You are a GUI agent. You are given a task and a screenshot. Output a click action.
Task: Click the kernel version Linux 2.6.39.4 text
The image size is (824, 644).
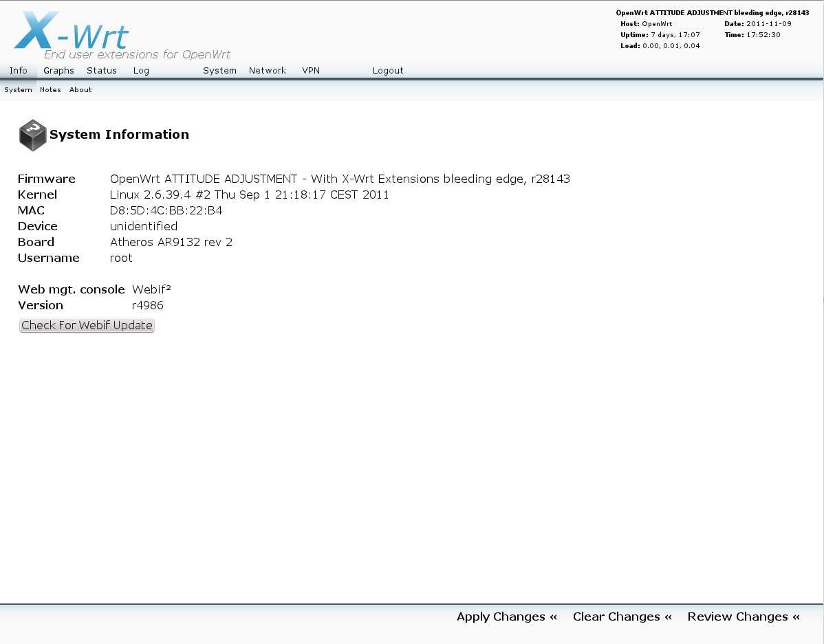pyautogui.click(x=249, y=195)
